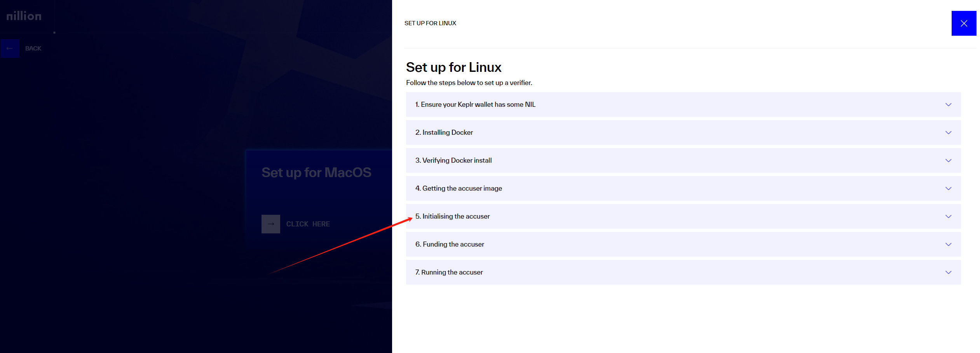Click chevron beside Funding the accuser
Image resolution: width=980 pixels, height=353 pixels.
point(948,244)
